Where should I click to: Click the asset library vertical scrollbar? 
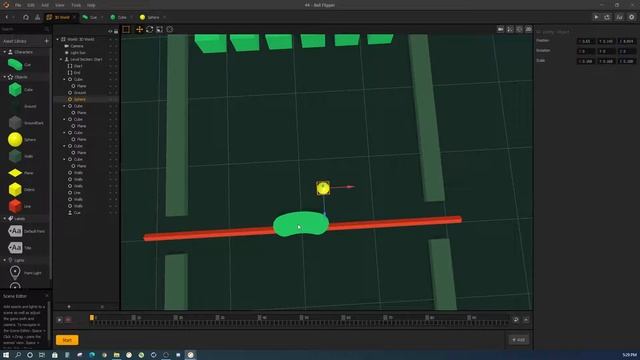click(x=50, y=163)
